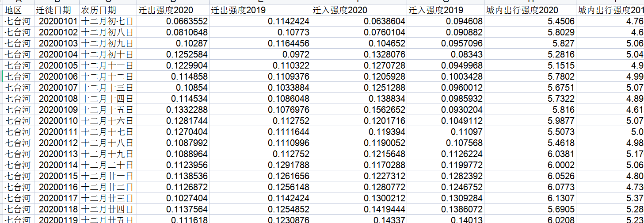644x223 pixels.
Task: Select the cell with value 6.0773
Action: 530,187
